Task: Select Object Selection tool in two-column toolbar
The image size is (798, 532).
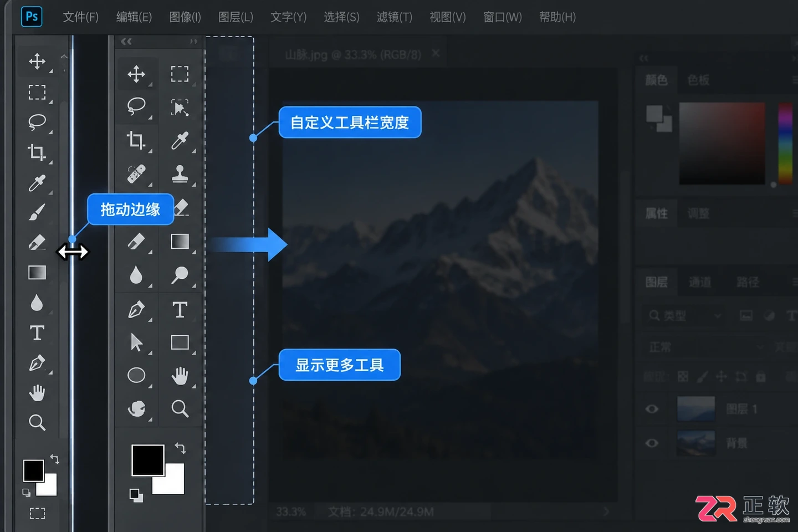Action: [x=180, y=107]
